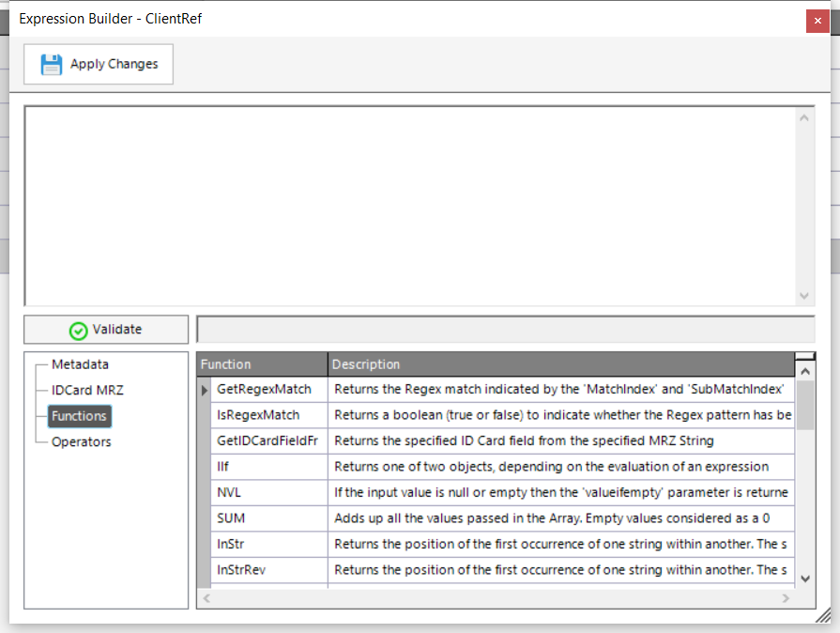
Task: Click the save icon on Apply Changes
Action: coord(52,64)
